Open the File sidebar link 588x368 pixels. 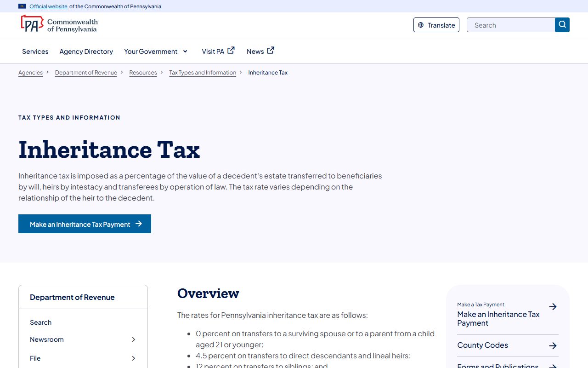(x=35, y=358)
